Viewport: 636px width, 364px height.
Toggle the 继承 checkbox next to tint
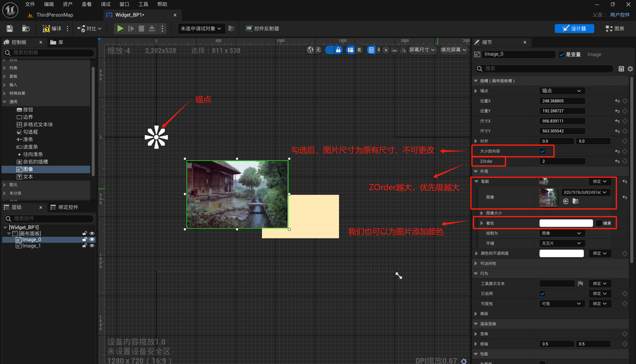(599, 223)
